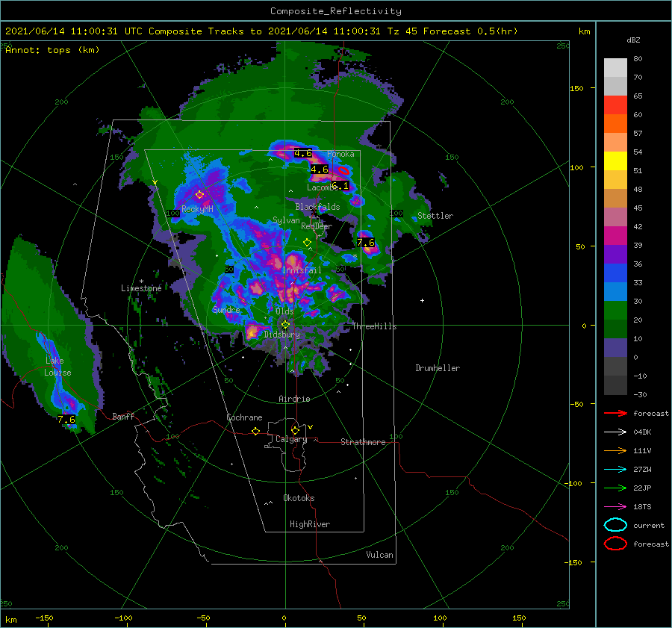
Task: Click the Composite_Reflectivity title
Action: 336,11
